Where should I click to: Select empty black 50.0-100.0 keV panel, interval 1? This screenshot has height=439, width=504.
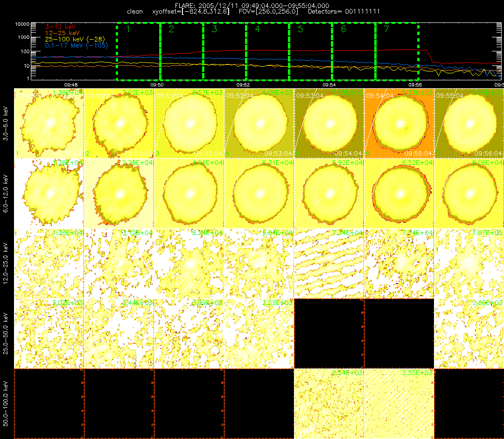[49, 404]
